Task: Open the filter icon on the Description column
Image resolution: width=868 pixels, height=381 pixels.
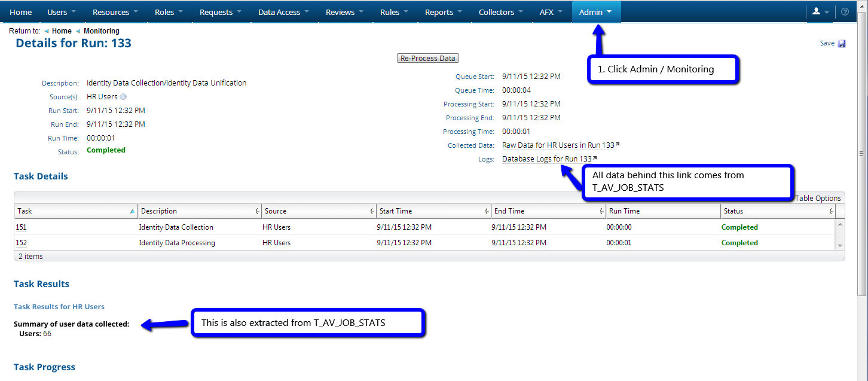Action: pos(257,211)
